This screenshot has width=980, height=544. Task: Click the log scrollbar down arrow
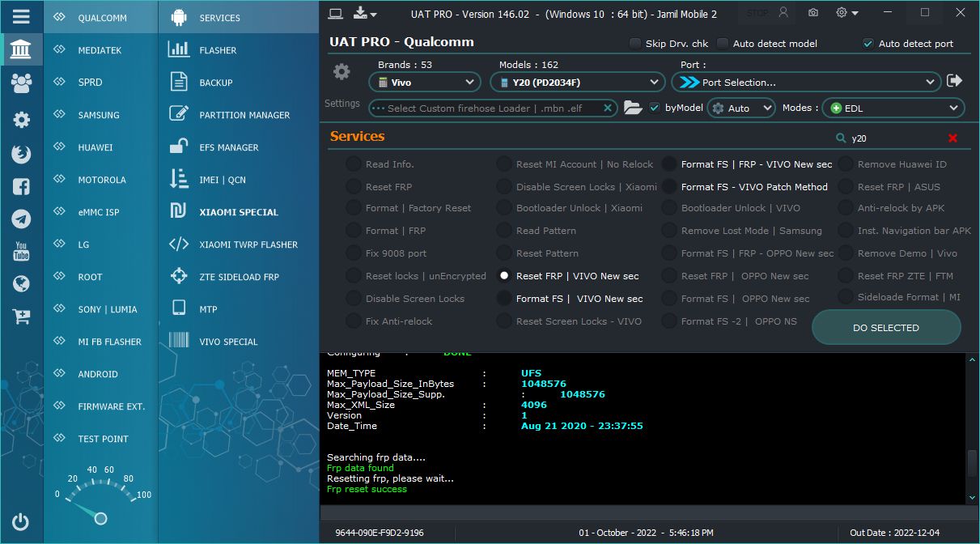click(972, 497)
